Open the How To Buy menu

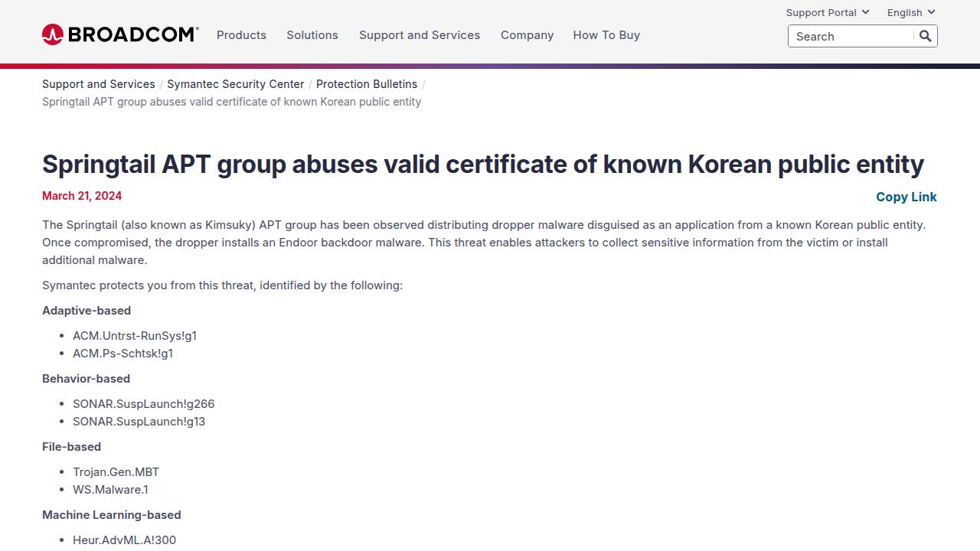pyautogui.click(x=606, y=35)
